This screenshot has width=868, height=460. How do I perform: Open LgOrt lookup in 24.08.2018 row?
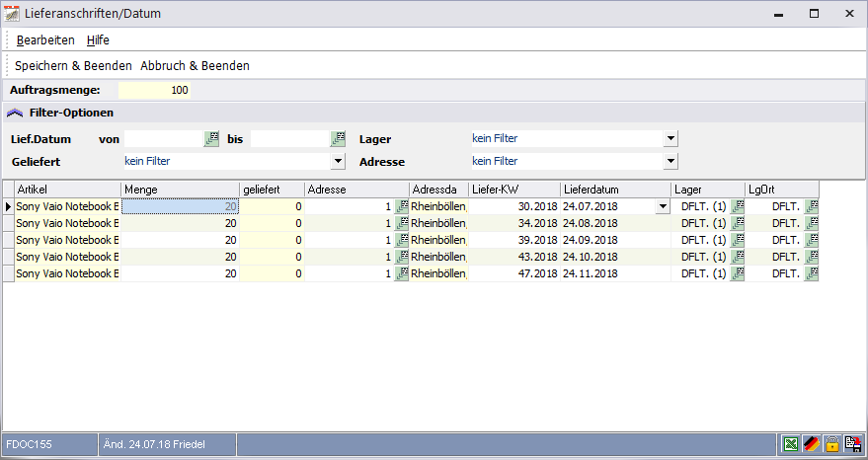point(812,224)
